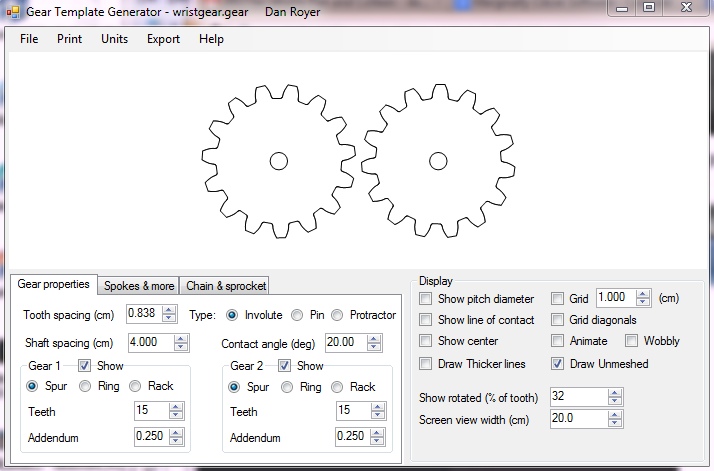Uncheck Draw Unmeshed option
Image resolution: width=714 pixels, height=471 pixels.
click(557, 363)
